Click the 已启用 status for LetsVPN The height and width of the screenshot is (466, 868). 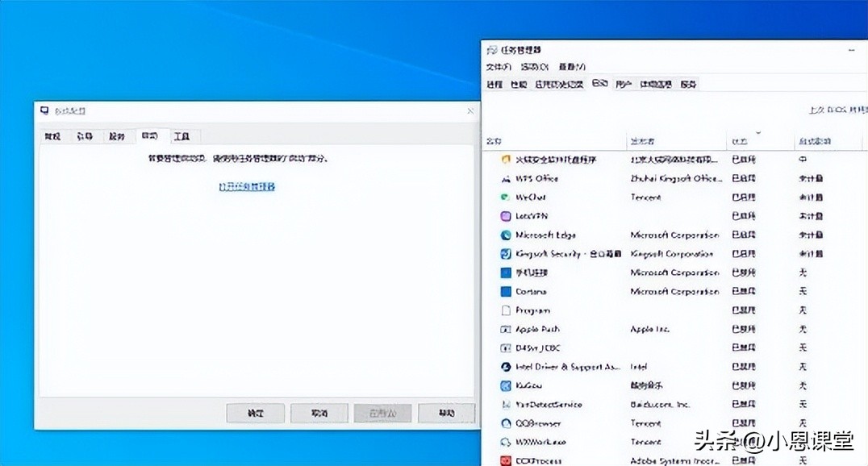(744, 216)
